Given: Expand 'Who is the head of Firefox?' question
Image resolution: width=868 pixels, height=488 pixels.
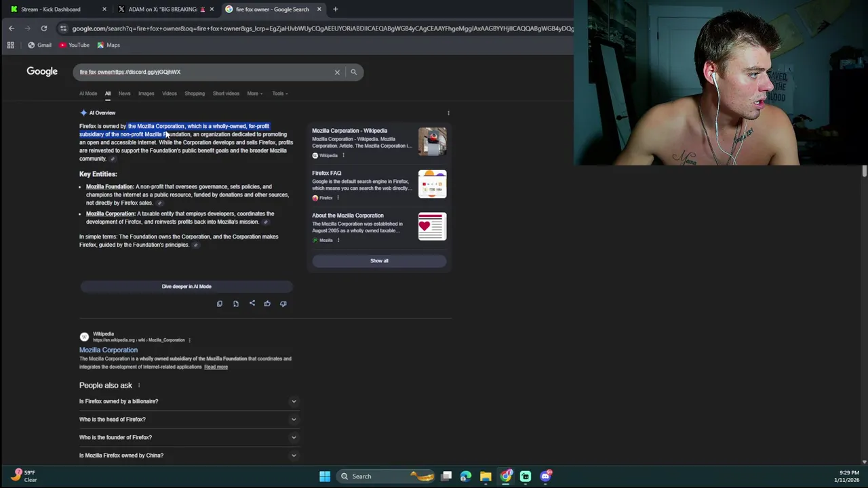Looking at the screenshot, I should tap(189, 420).
